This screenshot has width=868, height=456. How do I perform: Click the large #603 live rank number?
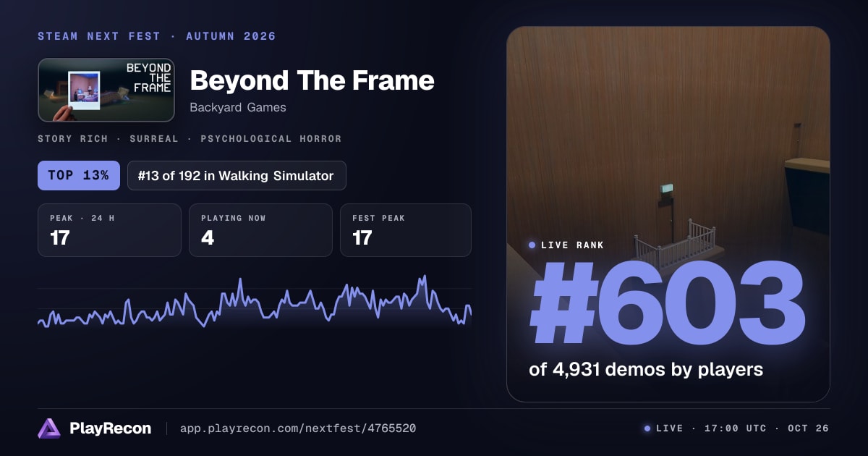click(x=668, y=303)
